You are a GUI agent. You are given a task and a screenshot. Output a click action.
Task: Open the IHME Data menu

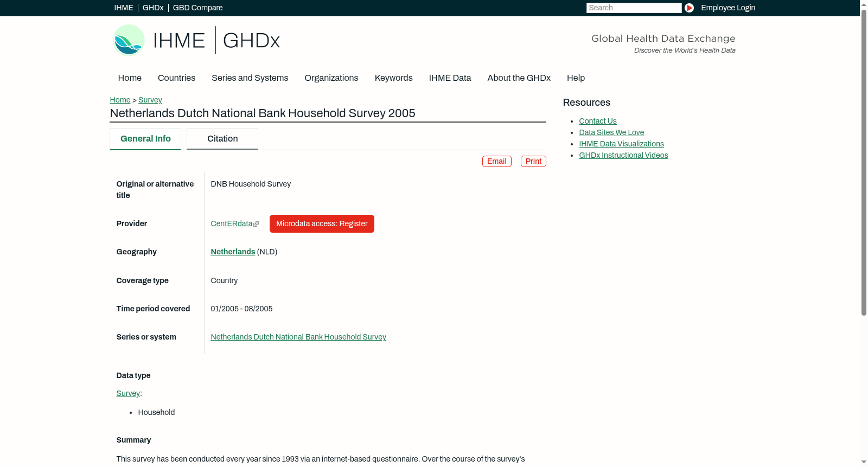coord(450,78)
